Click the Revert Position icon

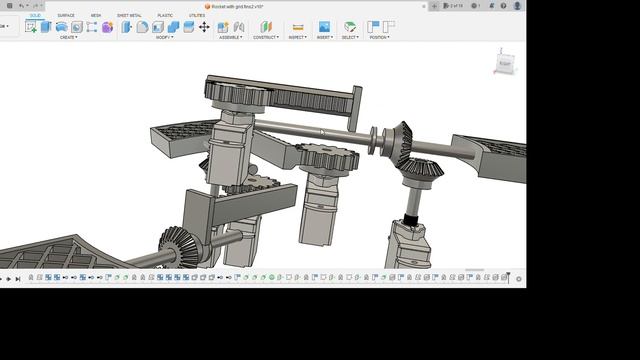[389, 27]
